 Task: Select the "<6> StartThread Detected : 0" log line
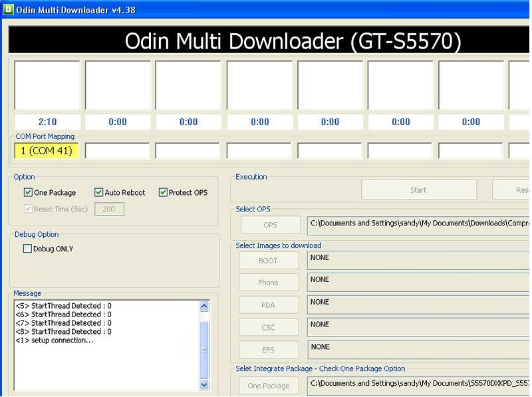click(x=63, y=314)
